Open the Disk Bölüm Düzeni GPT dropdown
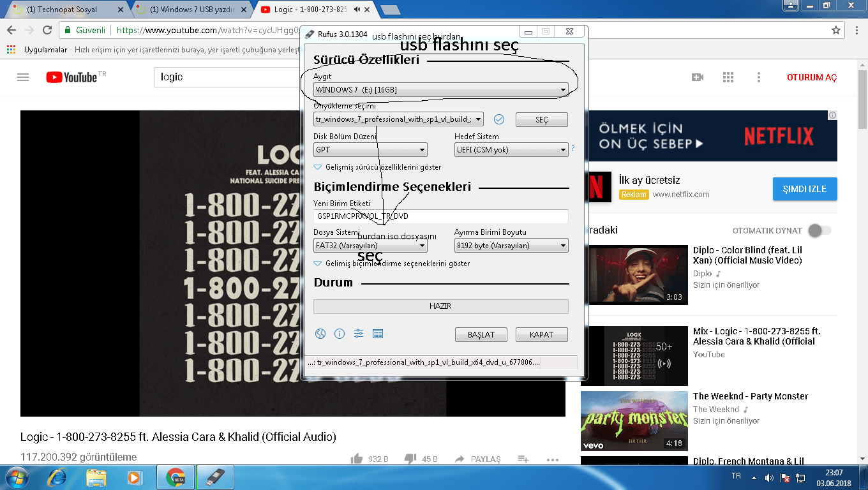Screen dimensions: 868x490 [370, 150]
